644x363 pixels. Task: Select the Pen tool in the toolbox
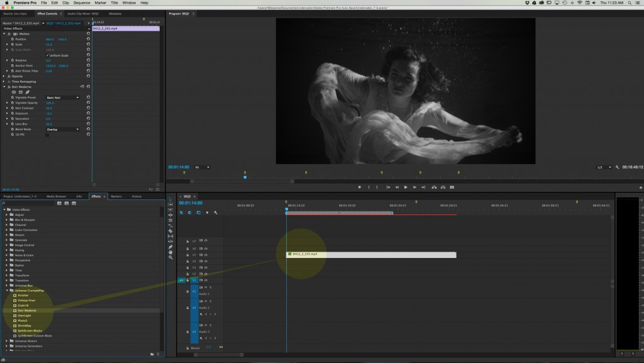[x=170, y=247]
